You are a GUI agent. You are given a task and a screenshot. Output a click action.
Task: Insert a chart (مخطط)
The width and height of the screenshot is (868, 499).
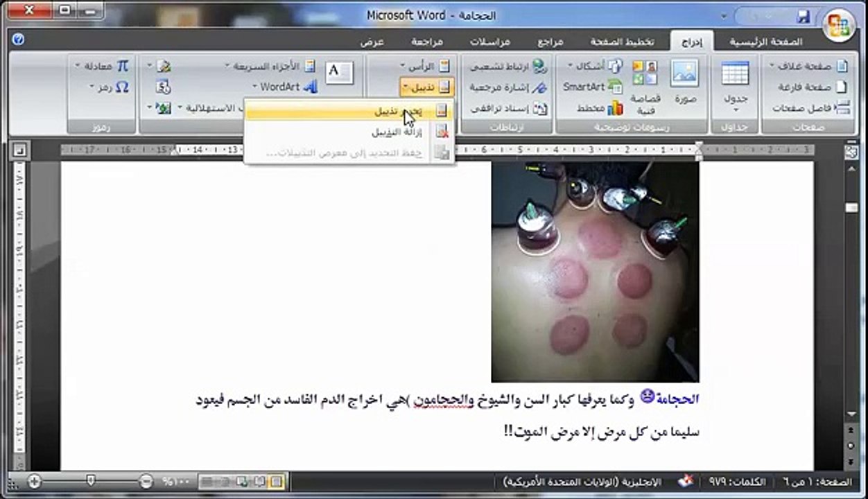coord(600,108)
